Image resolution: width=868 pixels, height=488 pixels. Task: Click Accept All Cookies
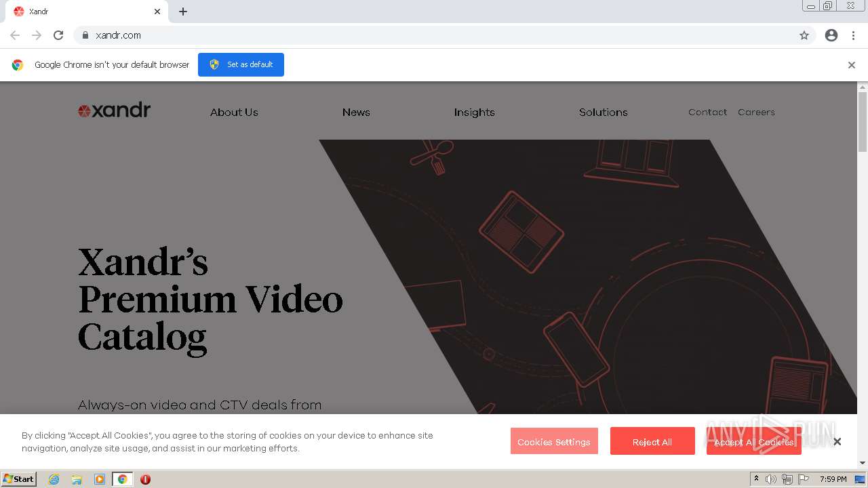(754, 441)
